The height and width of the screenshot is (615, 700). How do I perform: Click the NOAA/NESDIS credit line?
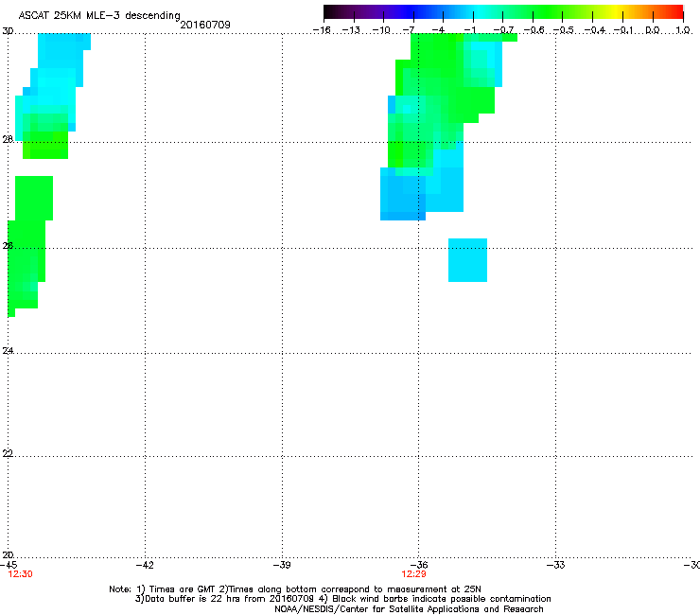point(409,609)
